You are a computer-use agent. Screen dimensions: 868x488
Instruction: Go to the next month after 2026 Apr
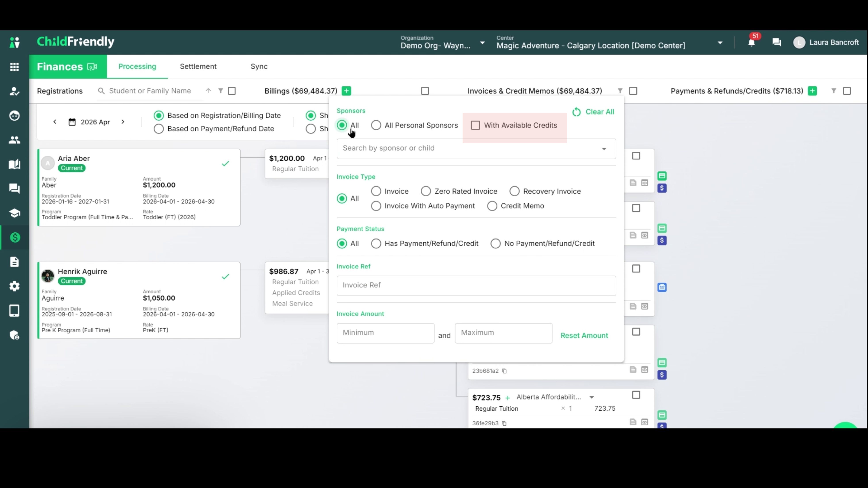123,122
